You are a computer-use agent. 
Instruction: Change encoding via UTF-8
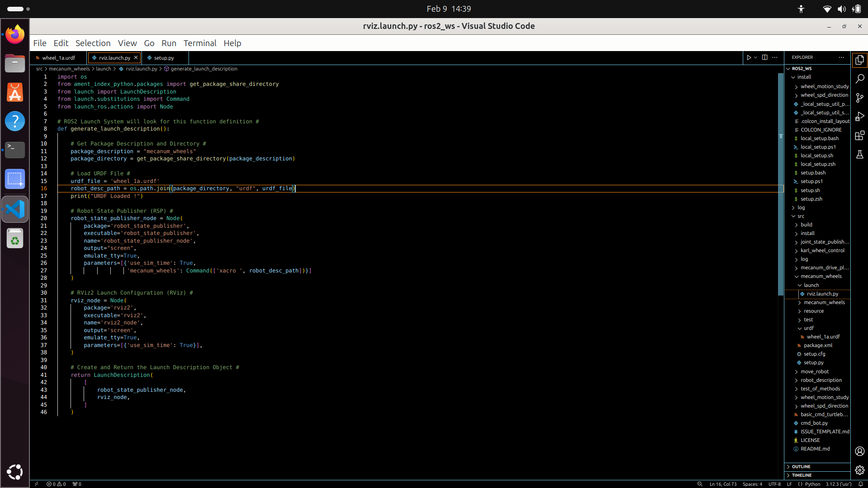(x=774, y=484)
